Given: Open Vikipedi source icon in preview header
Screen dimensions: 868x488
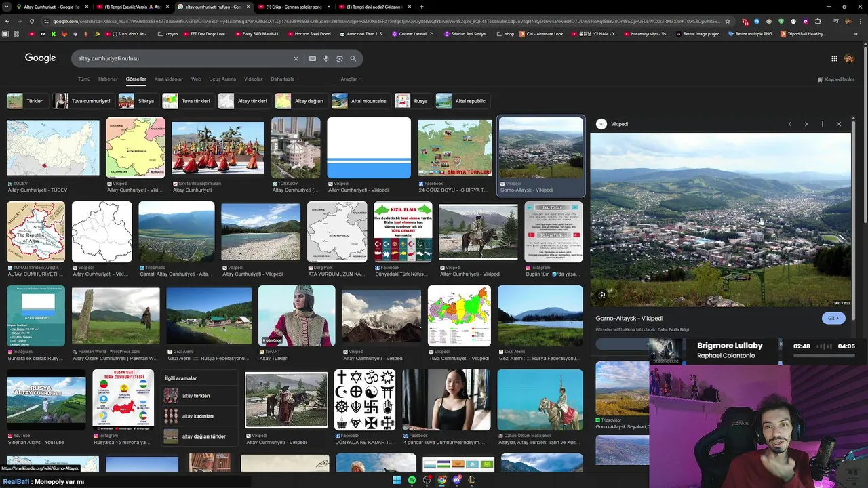Looking at the screenshot, I should (601, 124).
